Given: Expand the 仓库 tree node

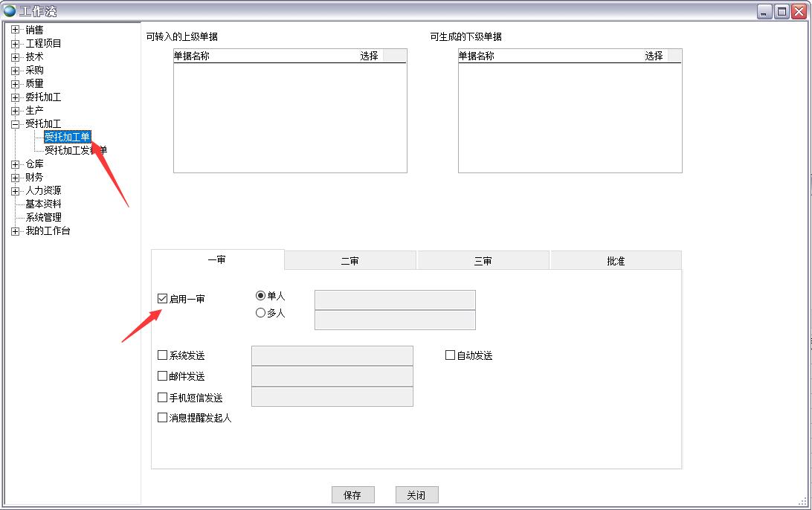Looking at the screenshot, I should [x=15, y=164].
